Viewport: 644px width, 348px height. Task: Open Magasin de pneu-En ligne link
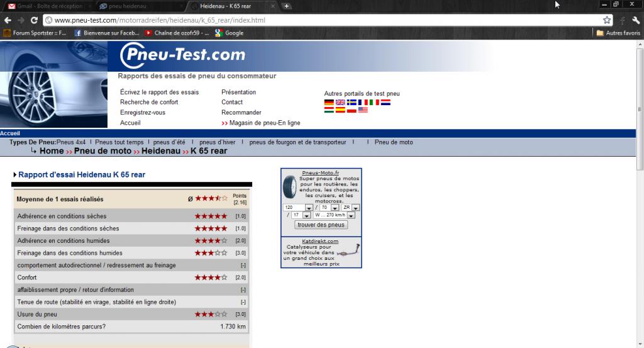click(265, 123)
